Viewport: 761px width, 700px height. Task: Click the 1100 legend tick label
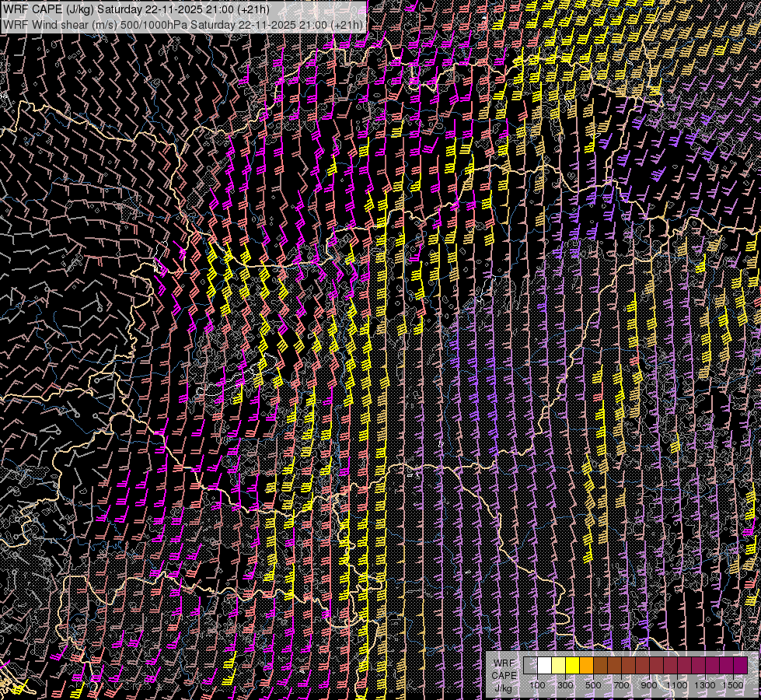click(677, 684)
